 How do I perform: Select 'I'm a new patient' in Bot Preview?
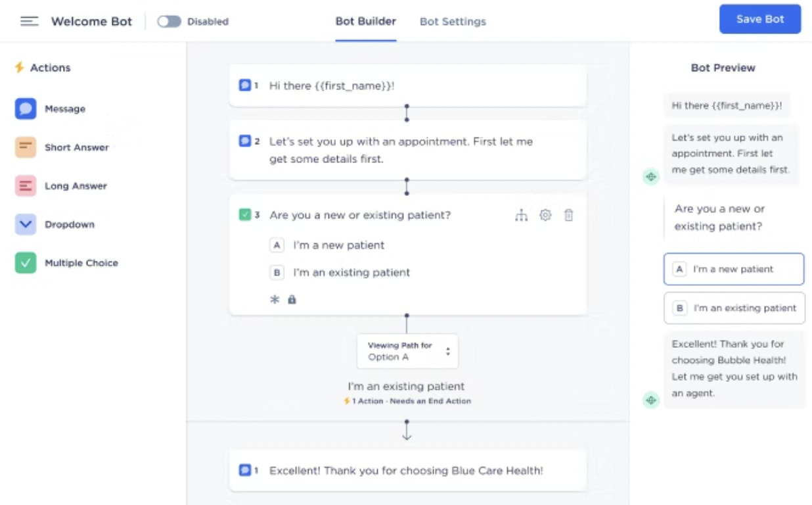click(733, 269)
